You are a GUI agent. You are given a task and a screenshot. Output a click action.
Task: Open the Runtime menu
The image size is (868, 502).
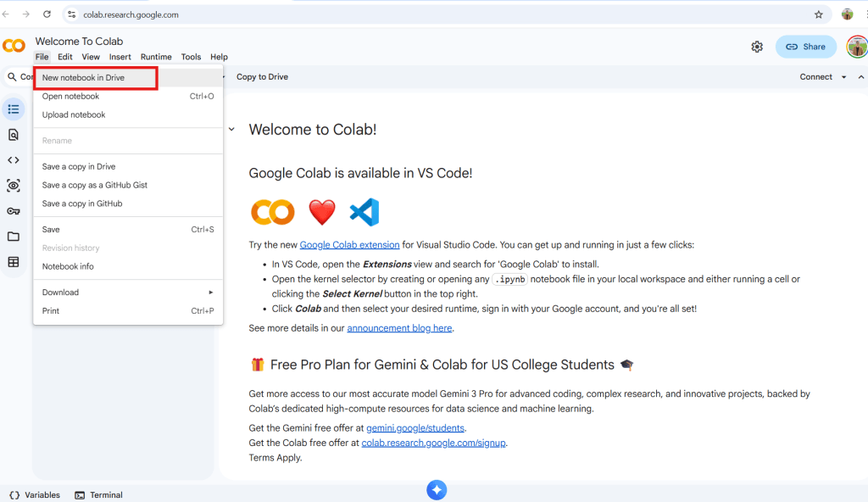(156, 57)
